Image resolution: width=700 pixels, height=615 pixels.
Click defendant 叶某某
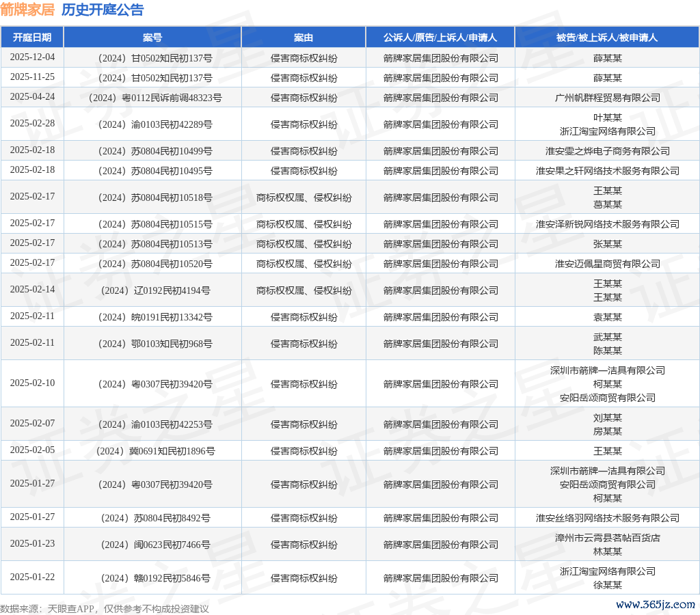click(607, 118)
